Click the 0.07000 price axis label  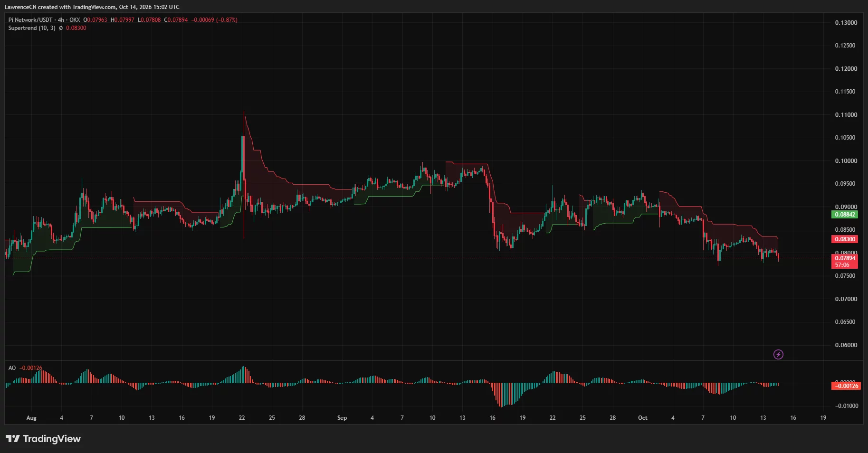pos(846,299)
